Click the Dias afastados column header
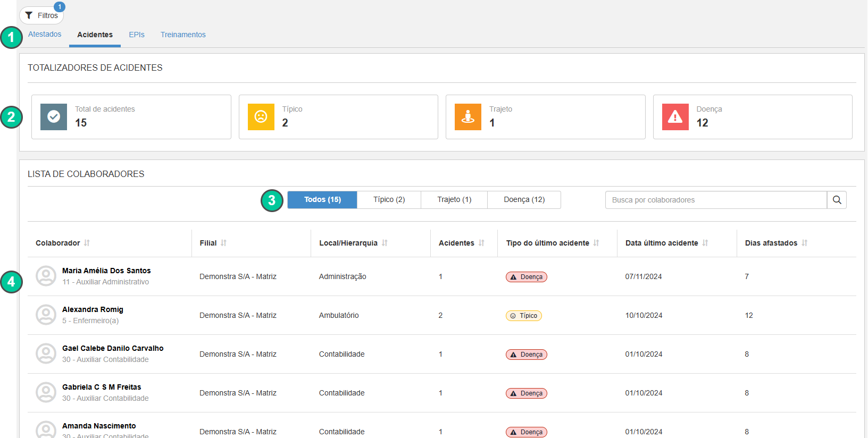The height and width of the screenshot is (438, 868). click(x=771, y=243)
